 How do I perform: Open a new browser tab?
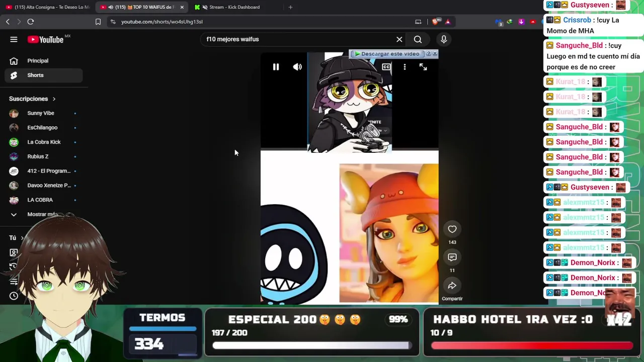pos(290,7)
